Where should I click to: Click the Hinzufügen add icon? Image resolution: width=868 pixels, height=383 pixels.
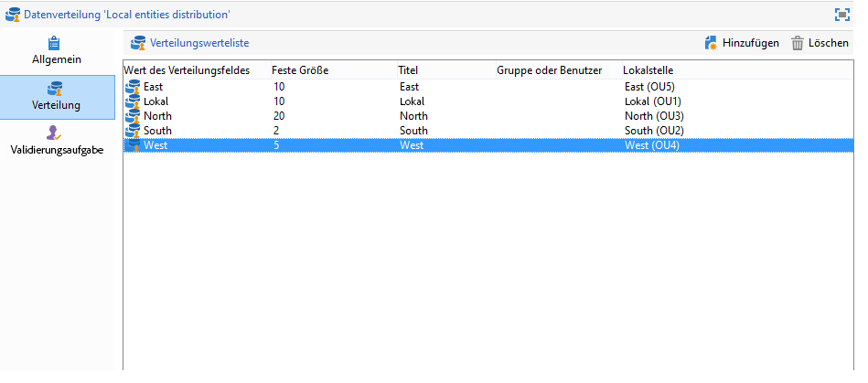(x=711, y=43)
